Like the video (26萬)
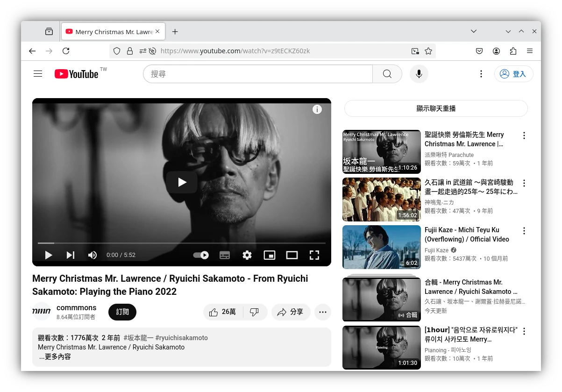 coord(223,312)
